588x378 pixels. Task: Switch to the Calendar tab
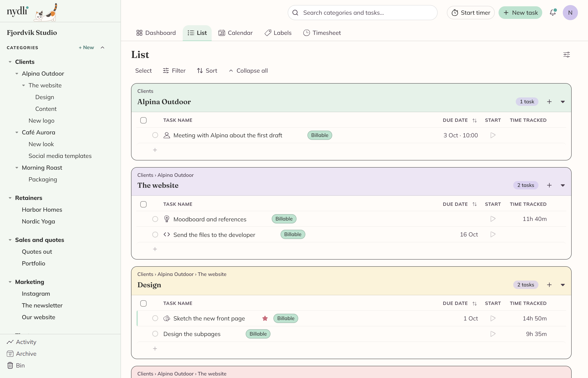click(235, 33)
